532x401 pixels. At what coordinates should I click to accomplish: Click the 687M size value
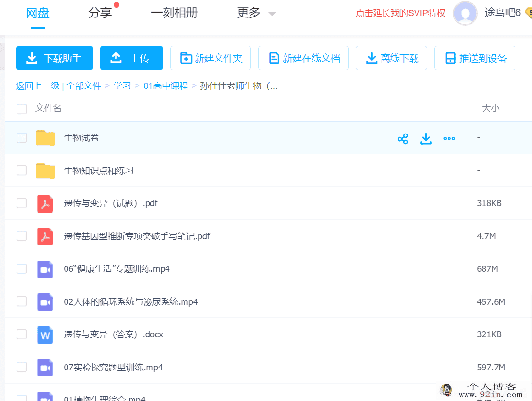pos(487,269)
